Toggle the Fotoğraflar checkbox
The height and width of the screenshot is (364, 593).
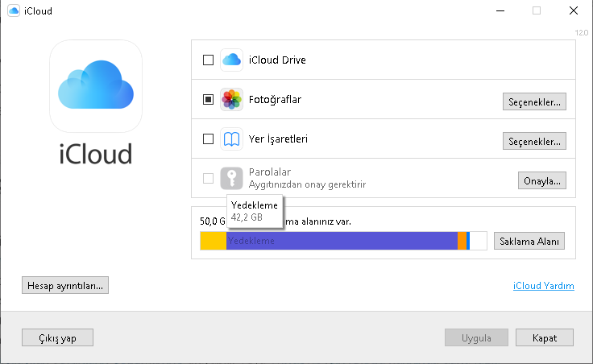[x=208, y=100]
